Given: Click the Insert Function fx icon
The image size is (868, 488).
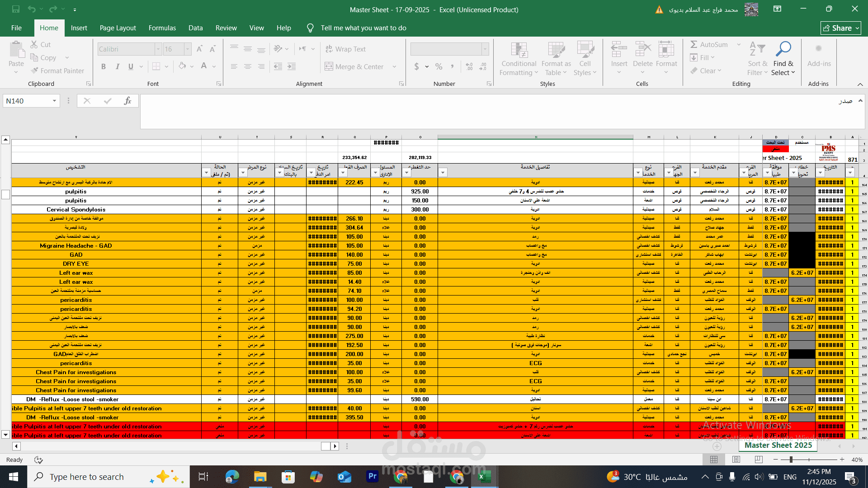Looking at the screenshot, I should coord(127,101).
